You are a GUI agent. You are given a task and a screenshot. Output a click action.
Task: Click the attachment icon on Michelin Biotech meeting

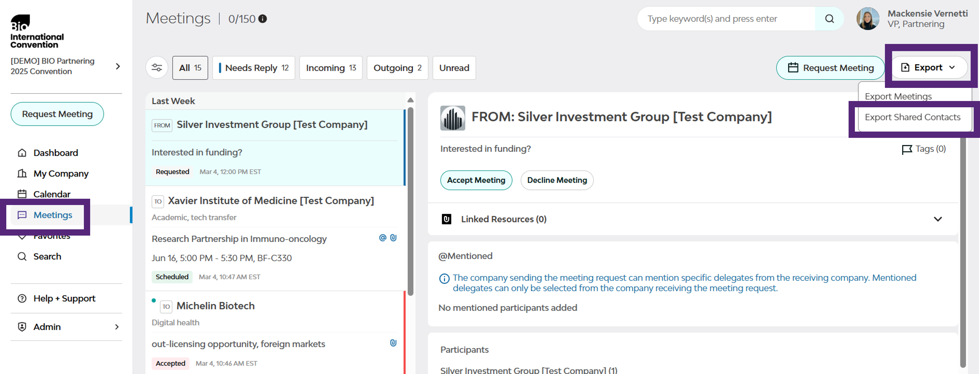(393, 343)
